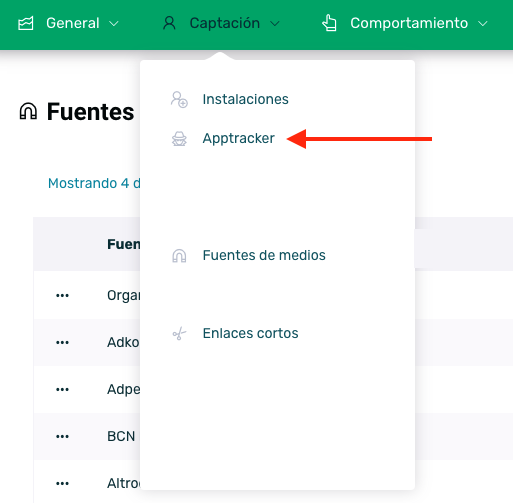Click the Apptracker spy icon
This screenshot has height=503, width=513.
click(179, 139)
